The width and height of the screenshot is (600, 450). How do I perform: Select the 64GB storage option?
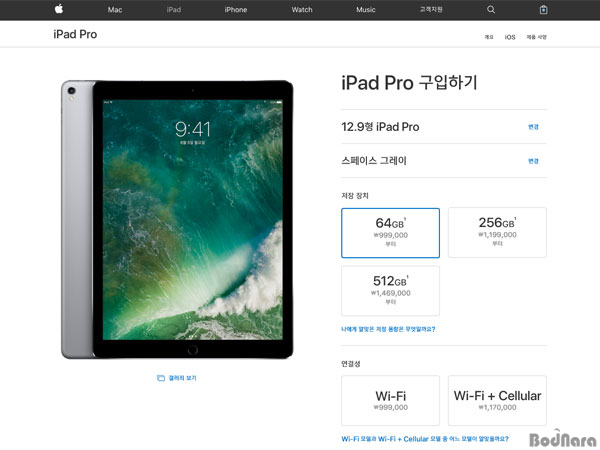390,233
